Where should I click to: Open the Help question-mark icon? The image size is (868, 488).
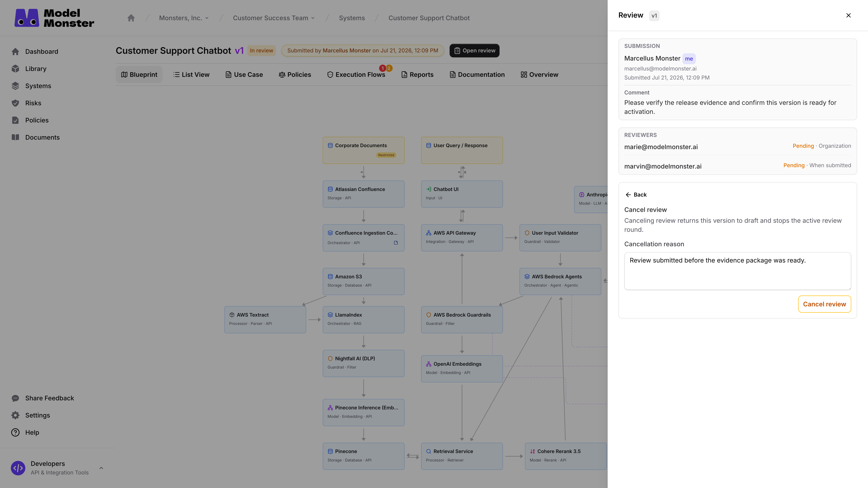[15, 432]
